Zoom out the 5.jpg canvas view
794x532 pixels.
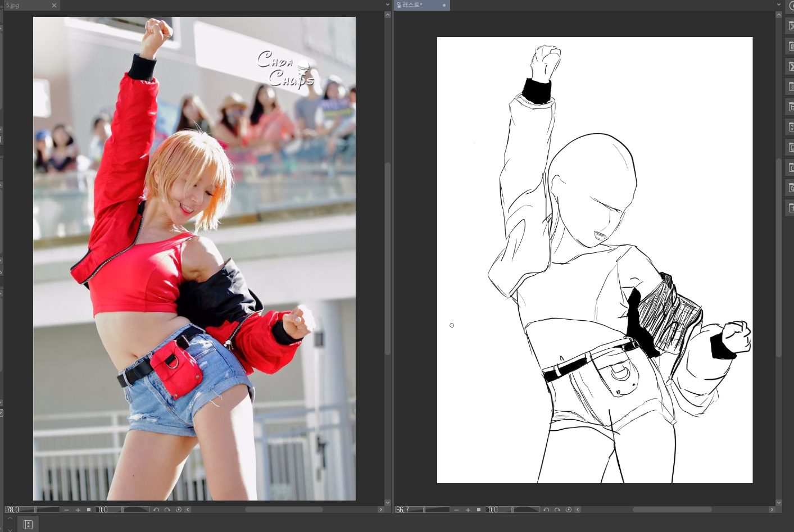[66, 510]
